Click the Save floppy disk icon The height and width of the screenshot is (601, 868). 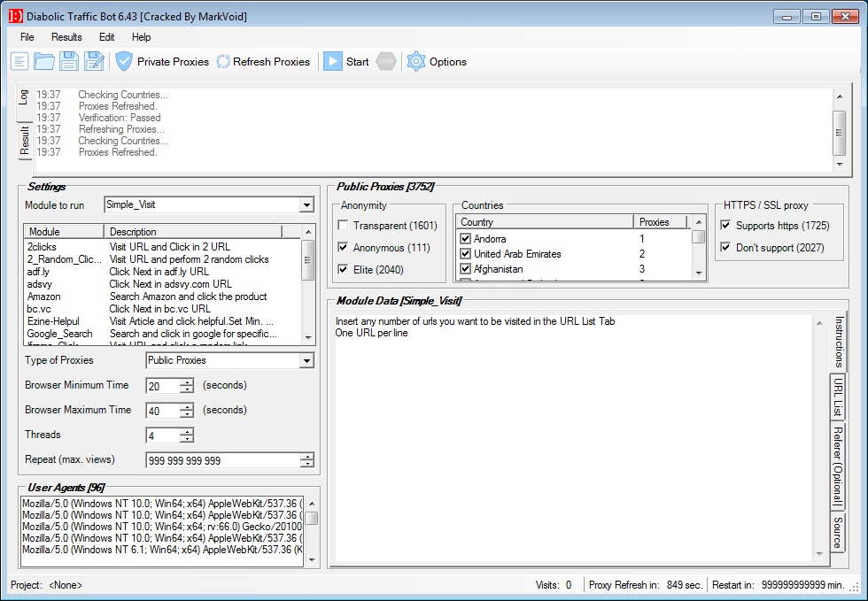pyautogui.click(x=69, y=61)
